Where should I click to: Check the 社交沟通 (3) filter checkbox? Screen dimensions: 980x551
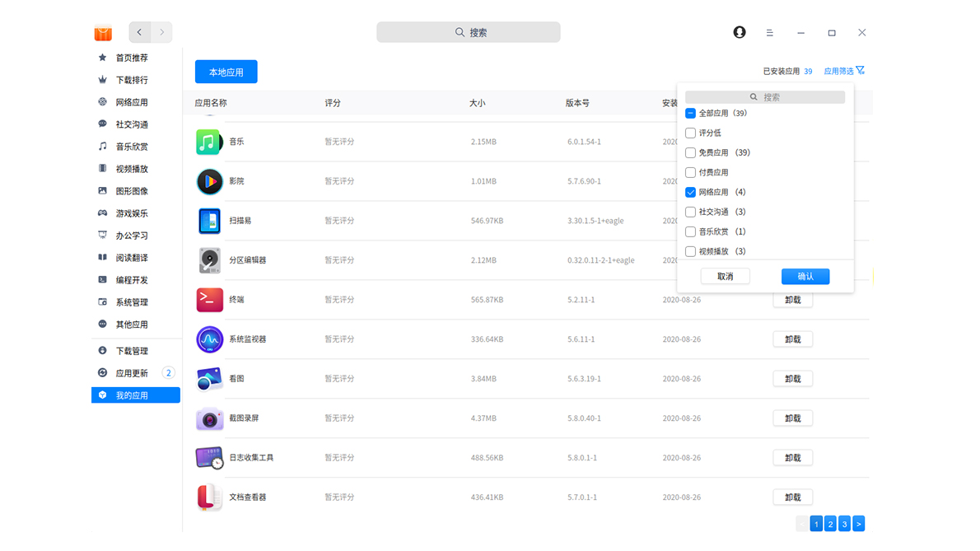coord(691,212)
